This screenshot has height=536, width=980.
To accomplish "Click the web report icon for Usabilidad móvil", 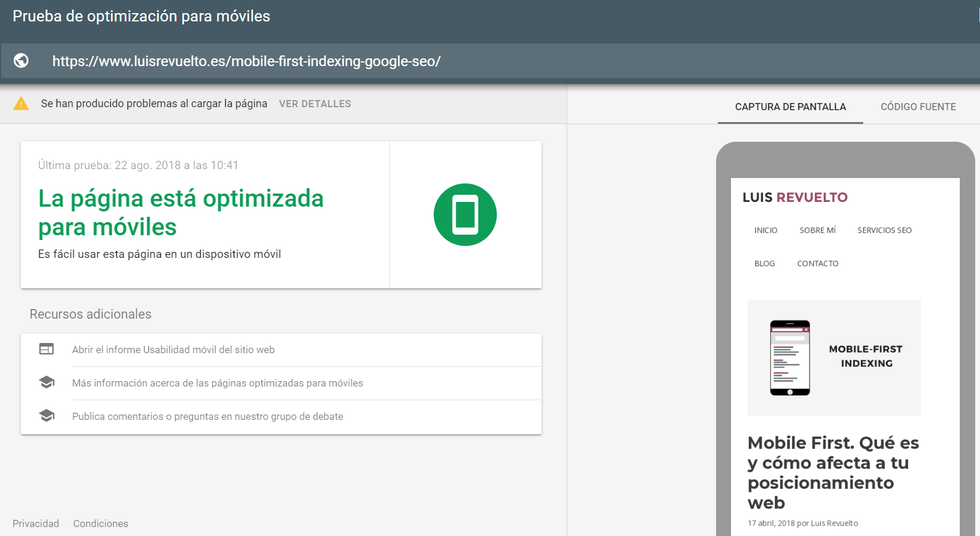I will (46, 349).
